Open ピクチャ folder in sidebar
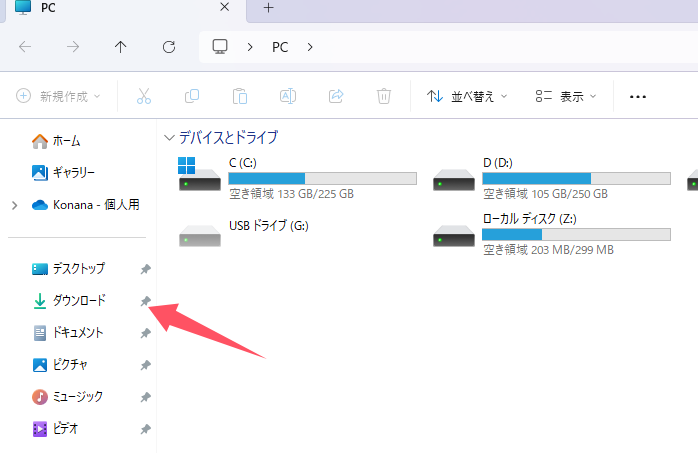This screenshot has width=698, height=453. click(60, 365)
